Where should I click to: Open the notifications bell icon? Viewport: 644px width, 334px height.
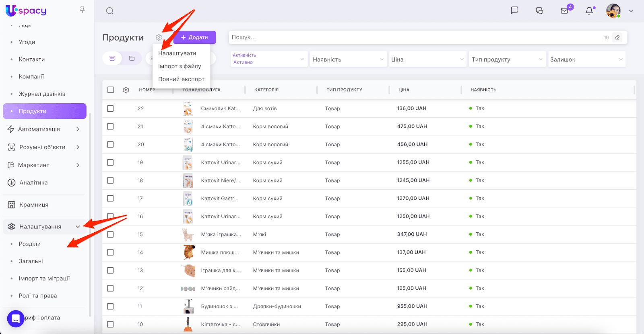[589, 11]
